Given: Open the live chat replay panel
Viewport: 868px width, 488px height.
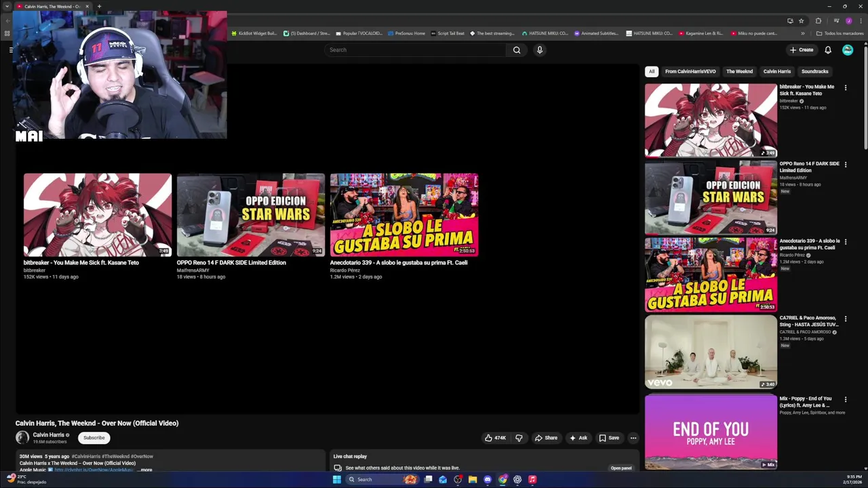Looking at the screenshot, I should coord(621,468).
